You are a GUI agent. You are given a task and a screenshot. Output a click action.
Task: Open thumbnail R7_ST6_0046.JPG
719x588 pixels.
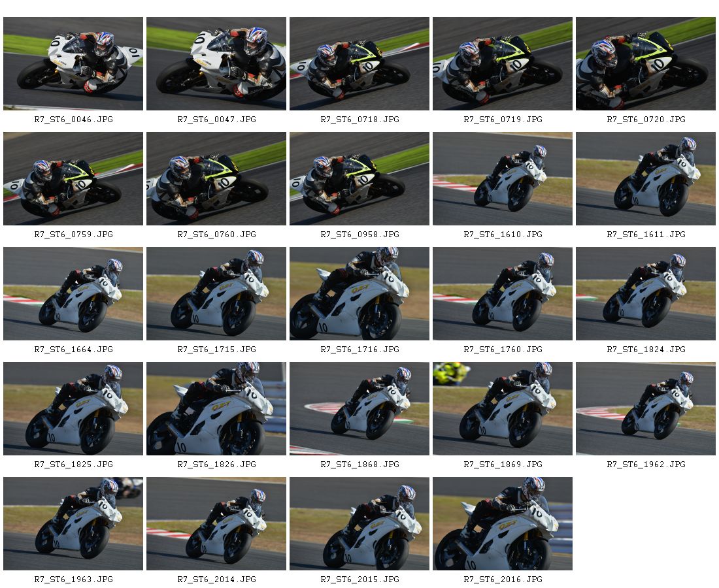click(73, 64)
